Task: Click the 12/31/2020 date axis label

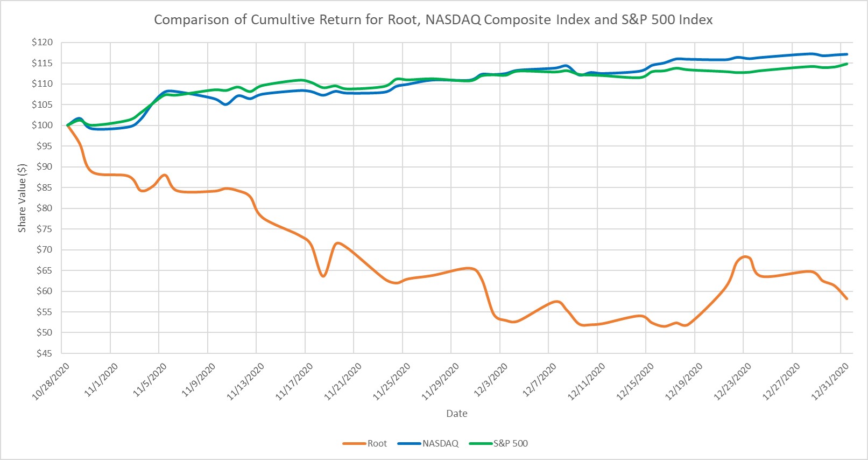Action: pyautogui.click(x=830, y=381)
